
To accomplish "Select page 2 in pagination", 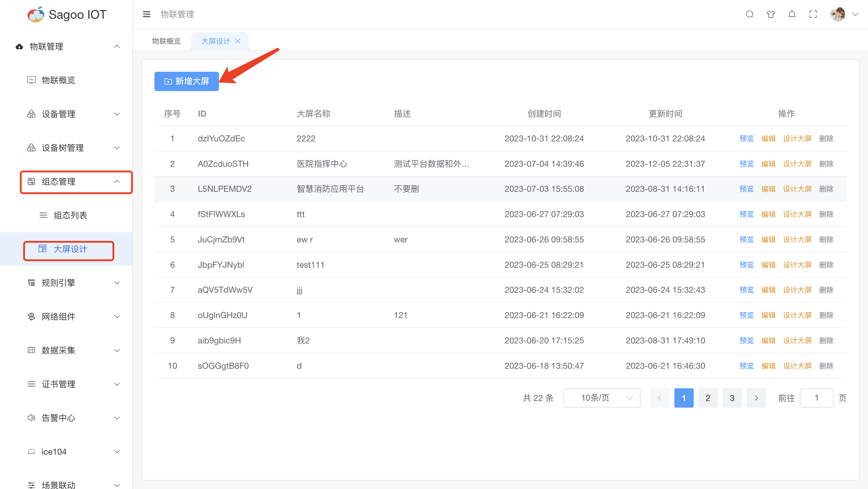I will pyautogui.click(x=708, y=398).
